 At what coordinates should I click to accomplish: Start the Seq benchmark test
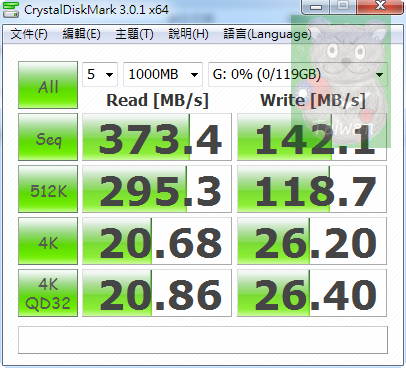coord(48,137)
